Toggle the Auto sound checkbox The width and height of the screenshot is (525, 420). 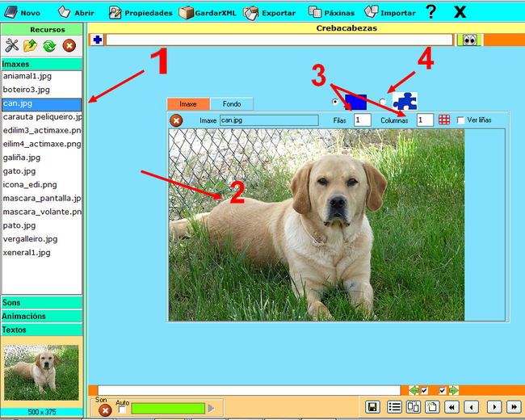pyautogui.click(x=123, y=409)
